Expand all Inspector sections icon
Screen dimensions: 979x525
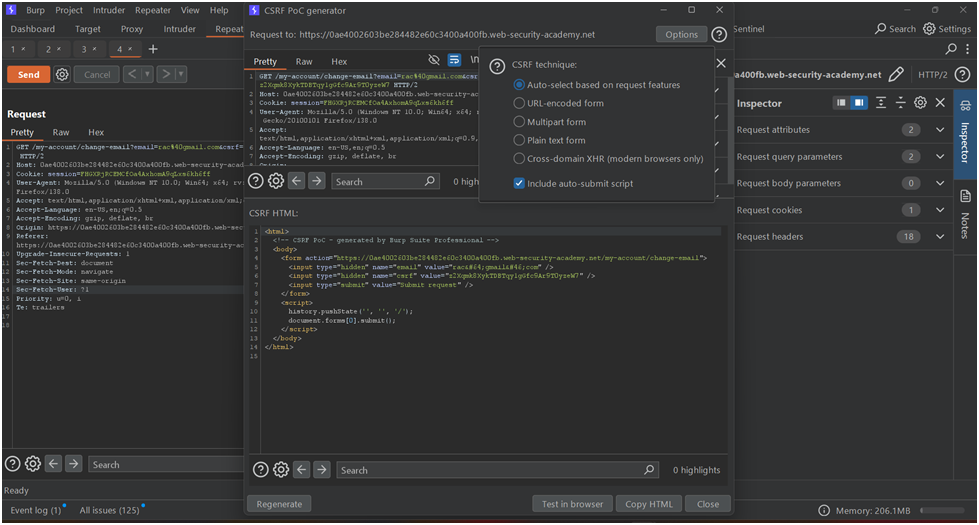tap(881, 103)
